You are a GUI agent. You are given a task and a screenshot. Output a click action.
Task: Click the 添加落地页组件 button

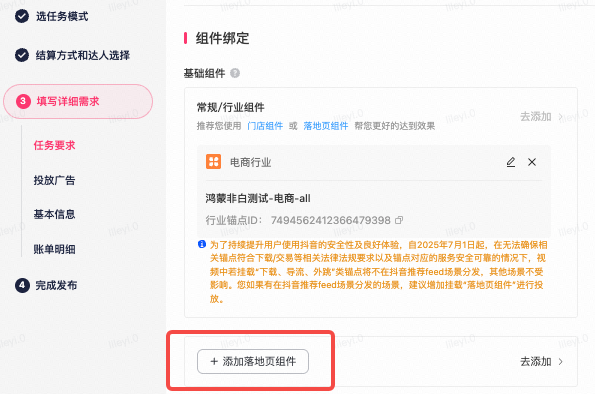[x=253, y=361]
